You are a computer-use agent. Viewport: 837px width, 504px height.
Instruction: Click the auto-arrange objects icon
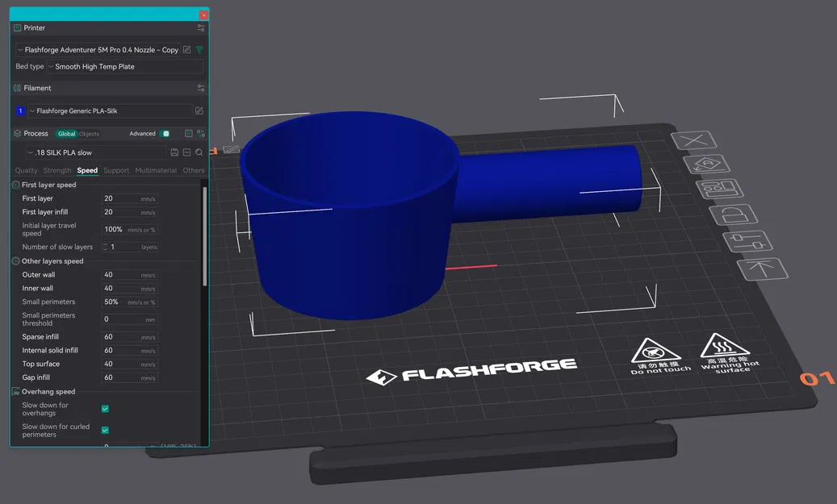(x=708, y=164)
